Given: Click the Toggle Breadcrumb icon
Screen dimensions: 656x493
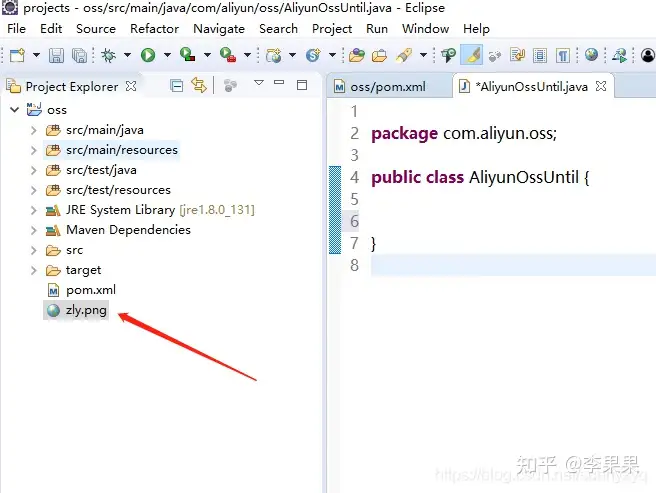Looking at the screenshot, I should (x=448, y=55).
